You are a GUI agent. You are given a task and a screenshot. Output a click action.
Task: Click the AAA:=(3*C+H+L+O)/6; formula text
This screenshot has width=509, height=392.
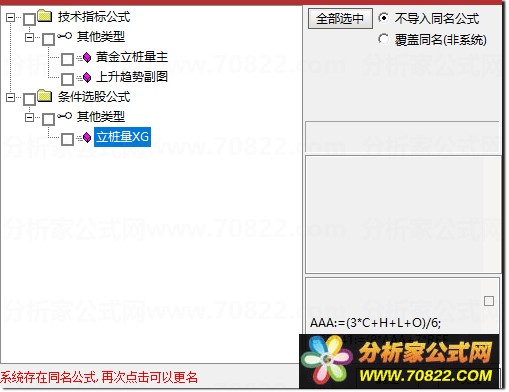pyautogui.click(x=375, y=323)
